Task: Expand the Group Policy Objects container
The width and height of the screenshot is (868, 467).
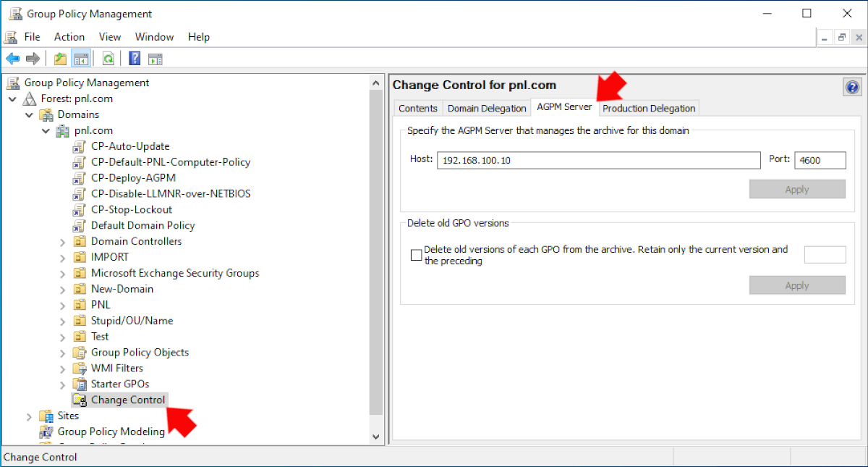Action: pos(62,353)
